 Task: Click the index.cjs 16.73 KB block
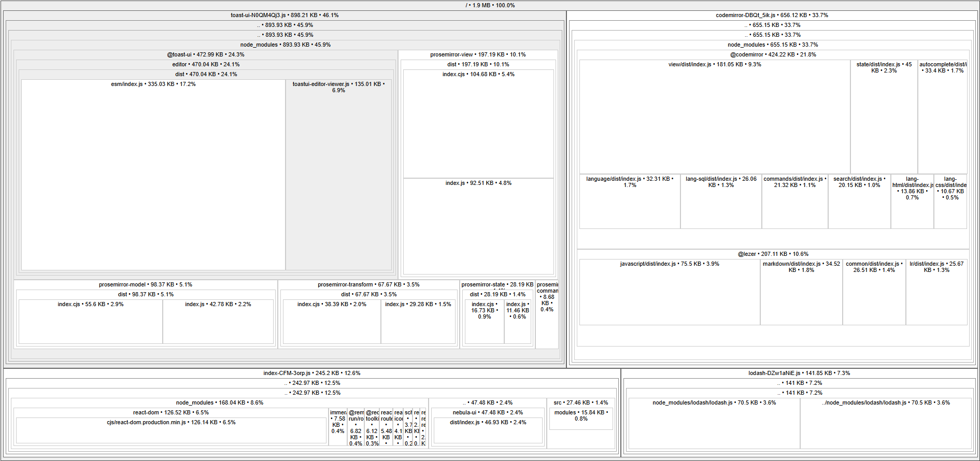(485, 322)
